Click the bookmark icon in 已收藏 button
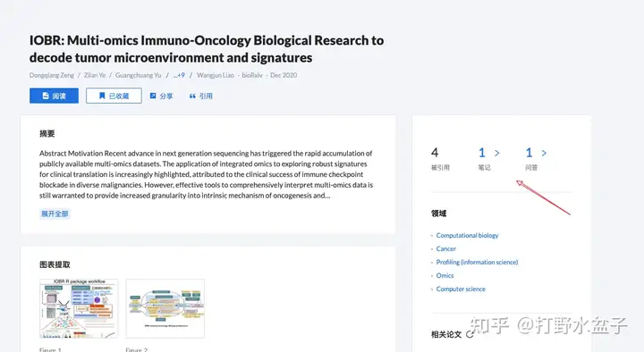 tap(102, 96)
